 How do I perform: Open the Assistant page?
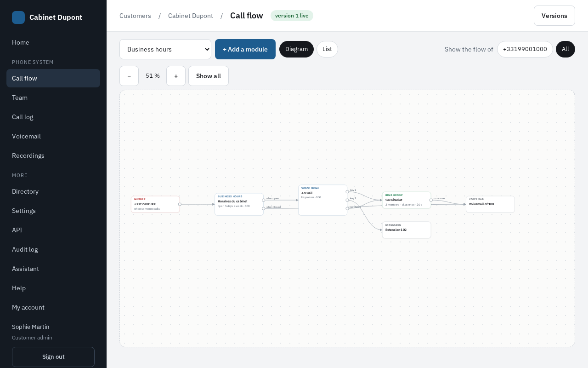[53, 269]
